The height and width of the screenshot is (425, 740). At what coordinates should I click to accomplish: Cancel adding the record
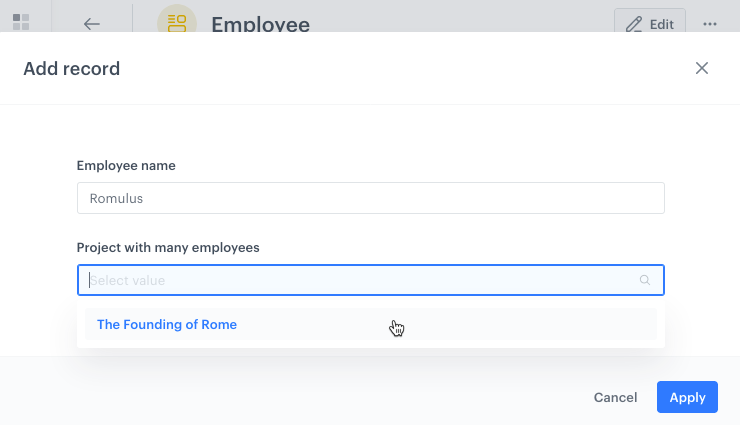point(615,397)
